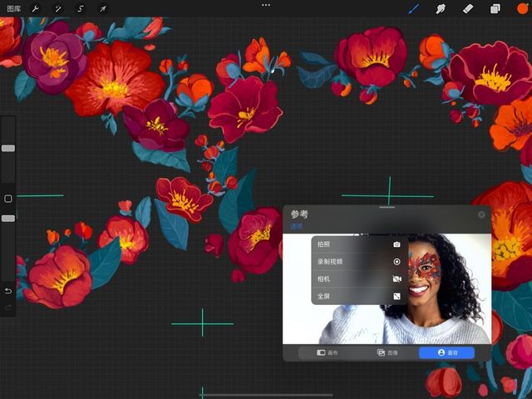The image size is (532, 399).
Task: Click the brush opacity slider handle
Action: point(8,219)
